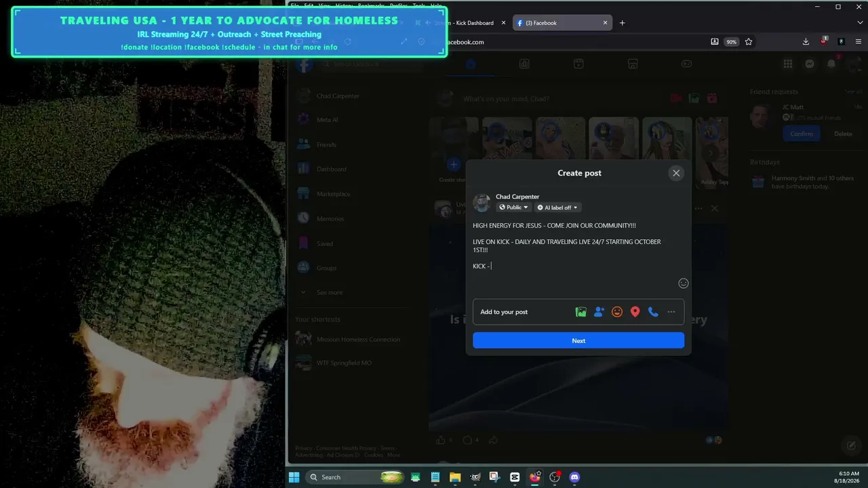Open the Gaming tab icon
The height and width of the screenshot is (488, 868).
click(x=686, y=64)
